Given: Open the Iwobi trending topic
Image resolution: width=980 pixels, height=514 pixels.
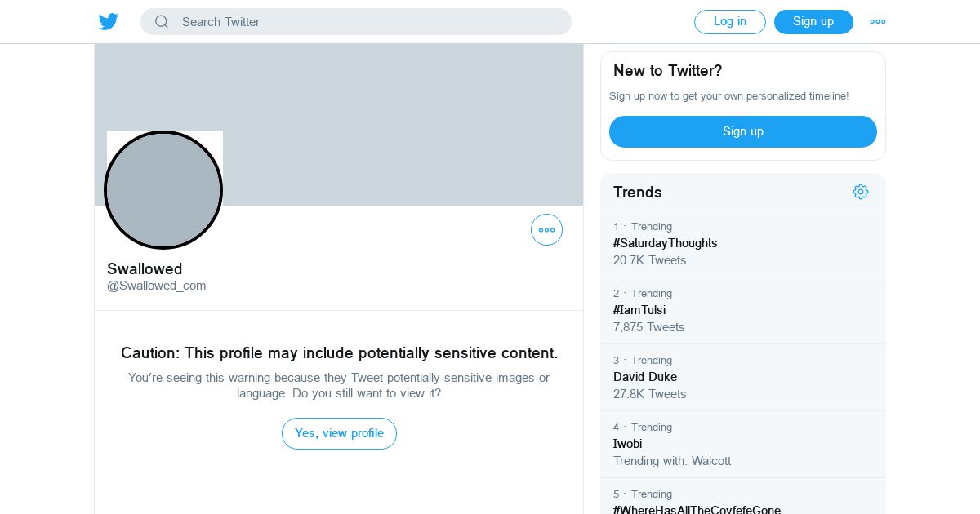Looking at the screenshot, I should (743, 445).
